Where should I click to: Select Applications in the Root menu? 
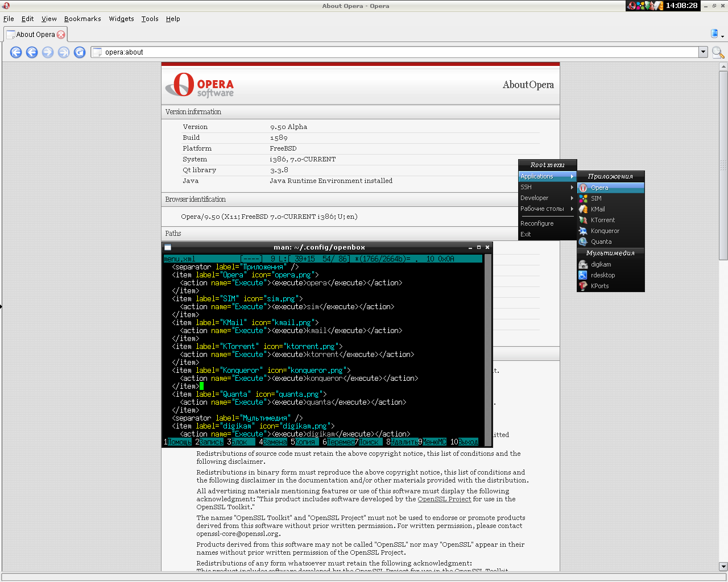(547, 177)
